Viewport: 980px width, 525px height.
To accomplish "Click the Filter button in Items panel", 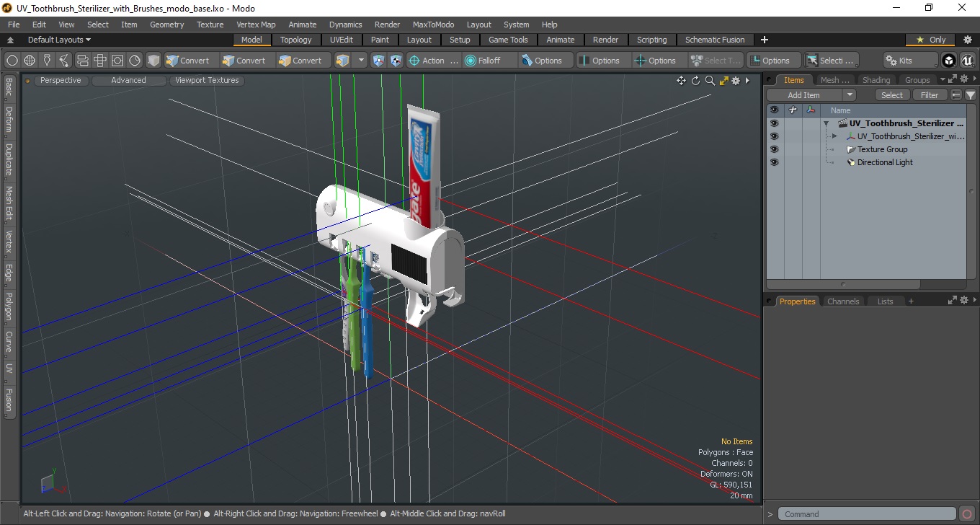I will [930, 95].
